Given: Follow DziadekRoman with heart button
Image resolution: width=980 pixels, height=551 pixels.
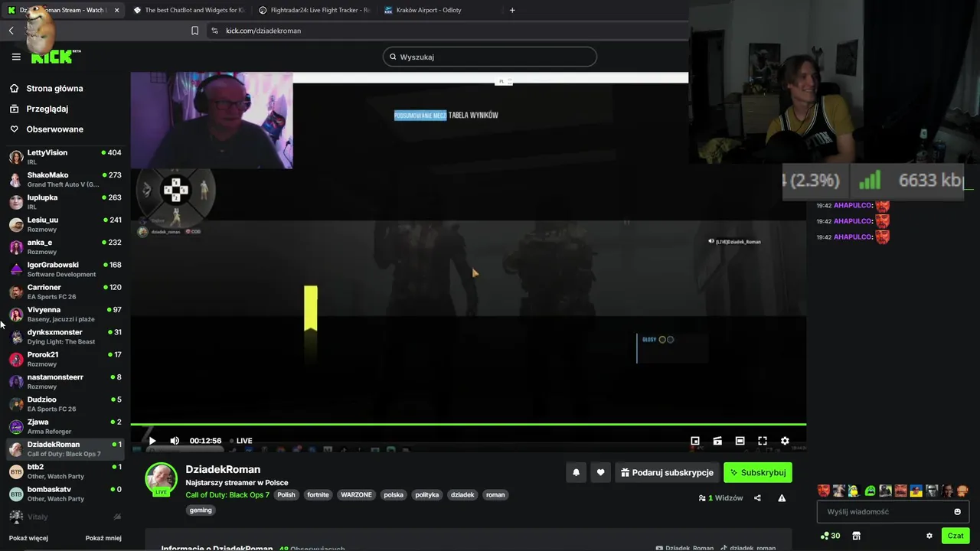Looking at the screenshot, I should (x=600, y=473).
